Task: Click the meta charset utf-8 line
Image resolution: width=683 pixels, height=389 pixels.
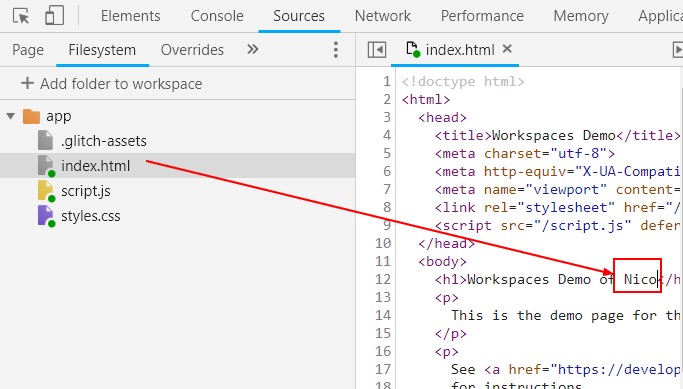Action: click(x=524, y=153)
